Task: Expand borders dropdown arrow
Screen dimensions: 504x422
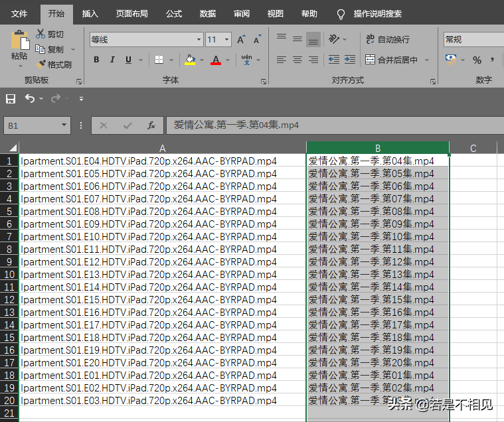Action: 171,60
